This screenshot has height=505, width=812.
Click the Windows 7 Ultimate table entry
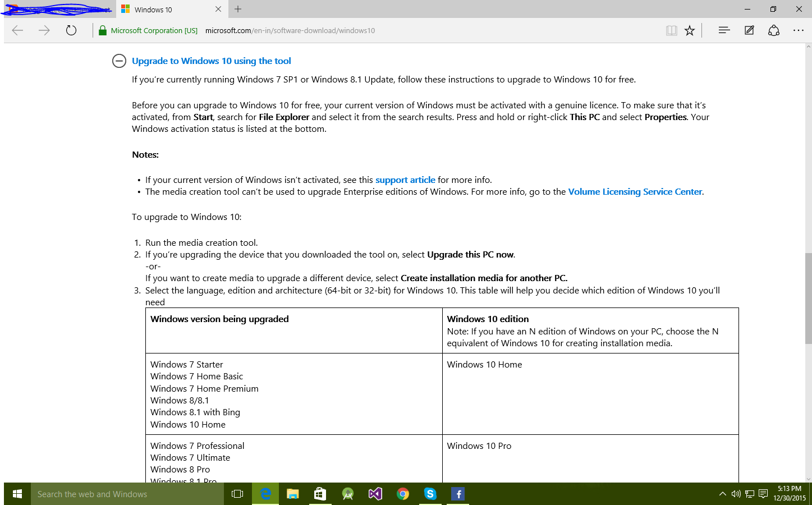pyautogui.click(x=190, y=458)
